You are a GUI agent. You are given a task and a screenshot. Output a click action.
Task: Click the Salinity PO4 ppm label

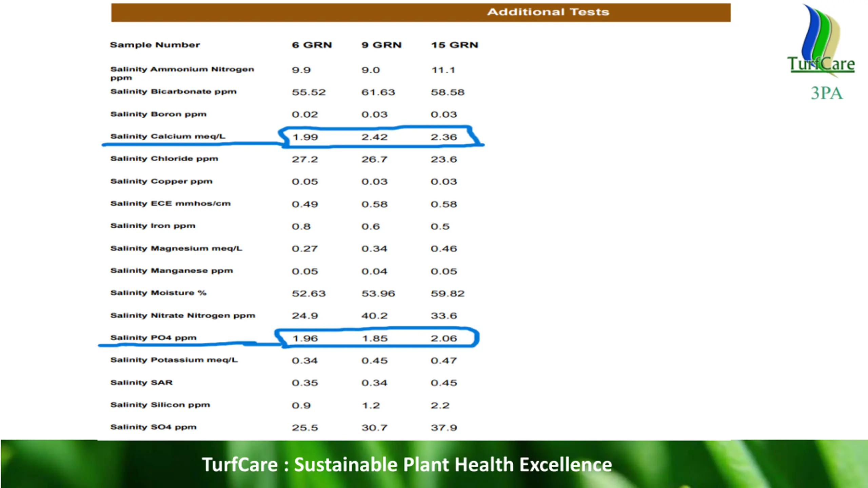(153, 338)
